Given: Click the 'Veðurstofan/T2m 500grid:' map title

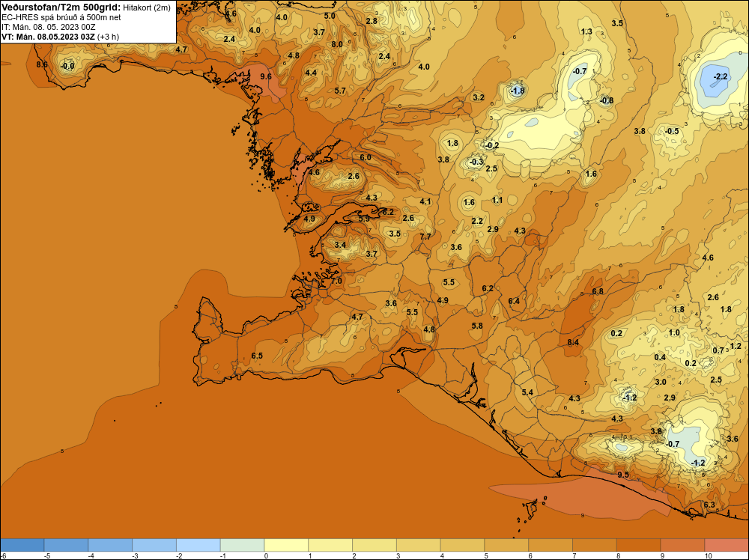Looking at the screenshot, I should [x=61, y=7].
